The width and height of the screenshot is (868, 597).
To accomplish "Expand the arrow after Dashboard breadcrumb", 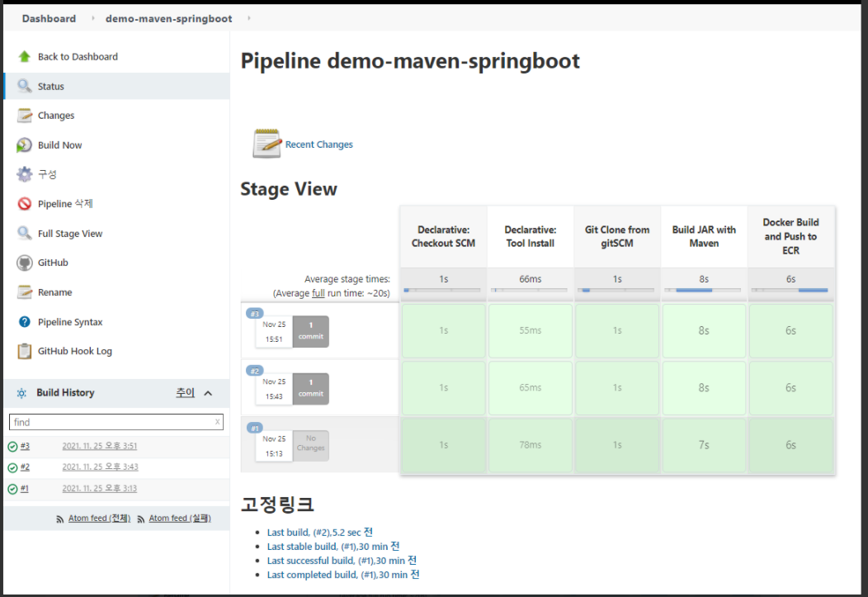I will tap(92, 18).
